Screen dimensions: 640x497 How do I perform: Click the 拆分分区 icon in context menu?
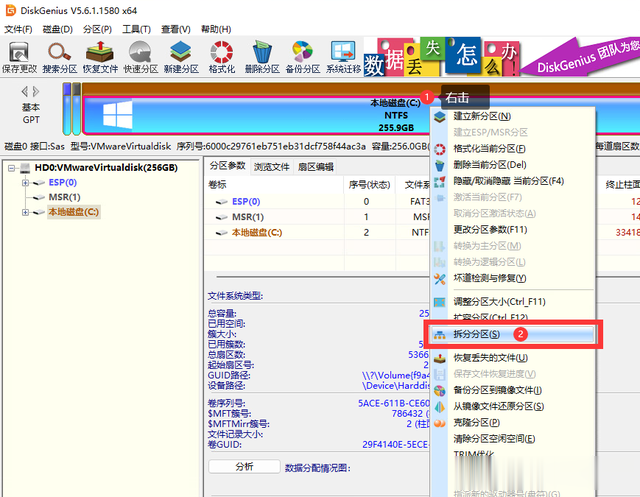pyautogui.click(x=440, y=335)
